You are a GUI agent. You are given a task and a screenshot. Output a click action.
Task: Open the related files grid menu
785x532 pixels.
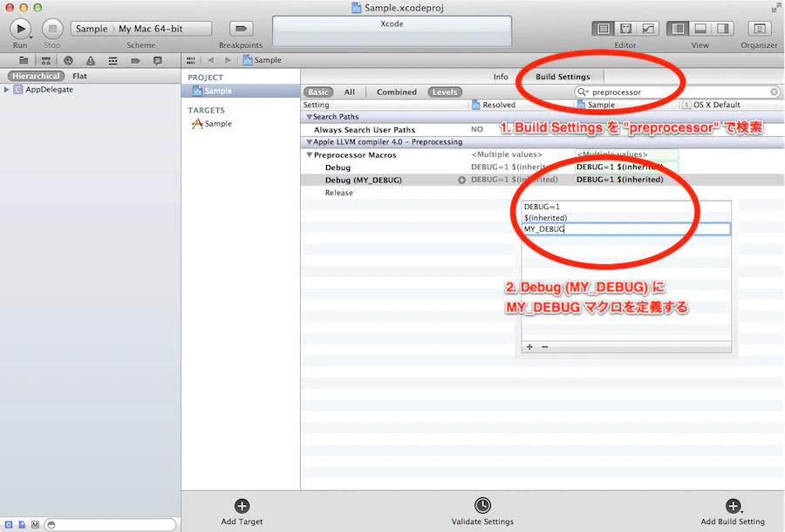pos(191,60)
